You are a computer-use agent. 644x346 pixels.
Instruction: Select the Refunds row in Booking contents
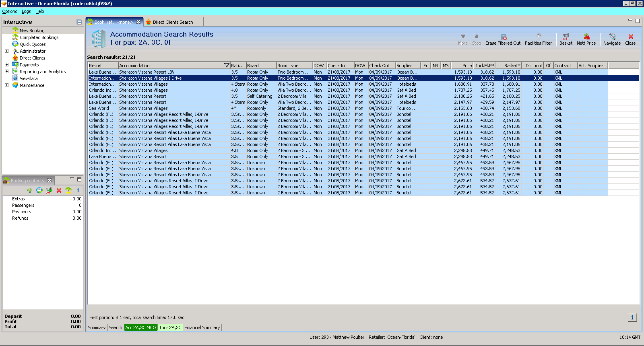point(43,218)
